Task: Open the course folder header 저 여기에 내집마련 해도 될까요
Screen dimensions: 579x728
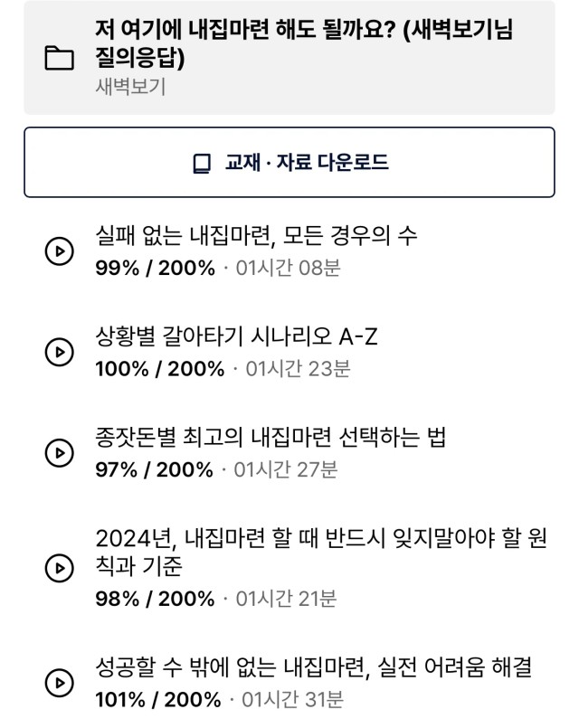Action: coord(289,58)
